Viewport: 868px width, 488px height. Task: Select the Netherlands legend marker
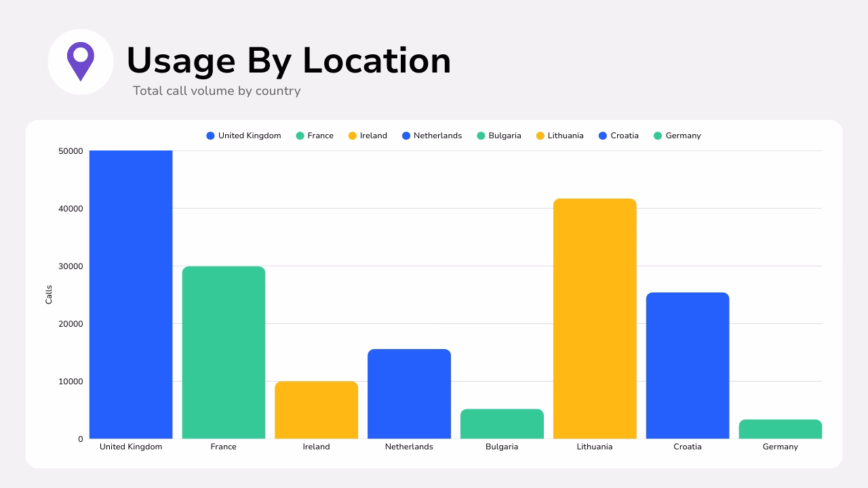(x=406, y=136)
